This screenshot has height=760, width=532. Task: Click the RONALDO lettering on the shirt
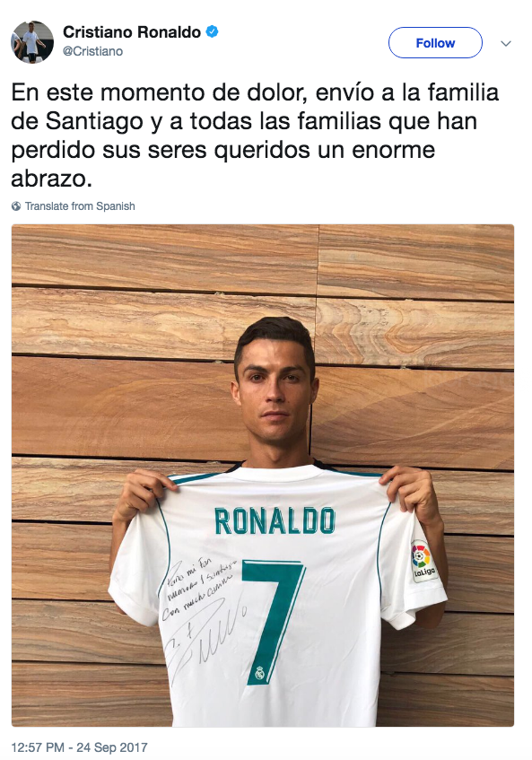pos(275,521)
